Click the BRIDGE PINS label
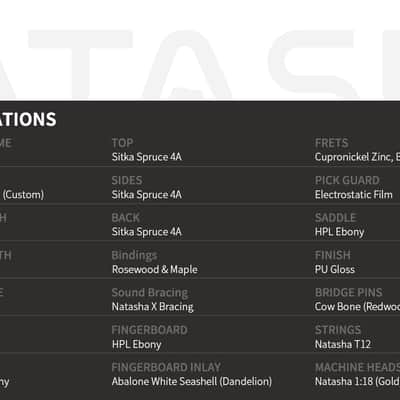The image size is (400, 400). click(349, 293)
